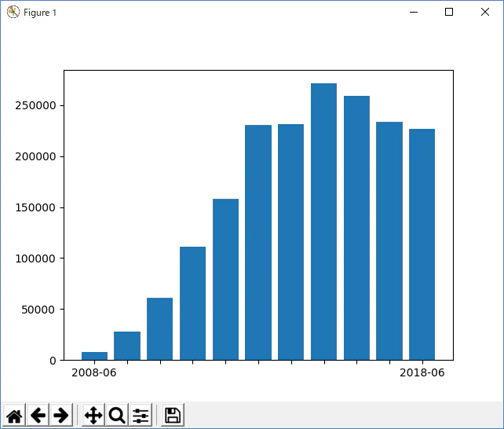The image size is (504, 429).
Task: Click the 2008-06 x-axis label
Action: click(x=94, y=372)
